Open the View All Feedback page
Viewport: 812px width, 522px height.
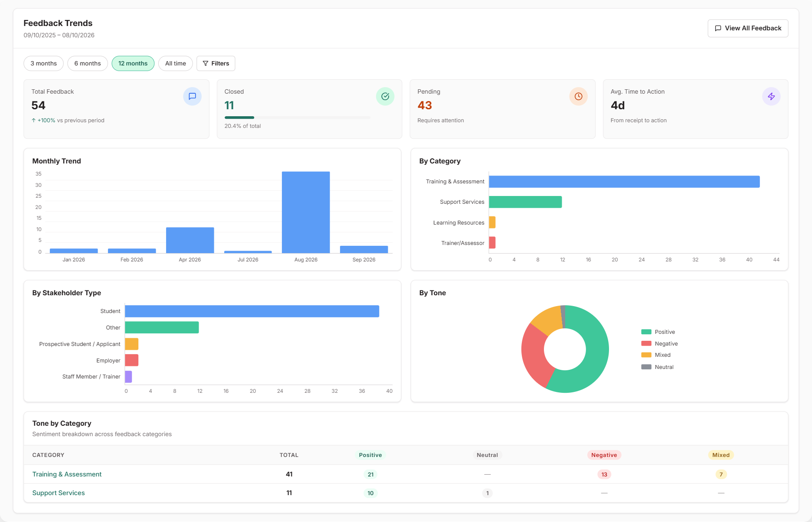748,28
